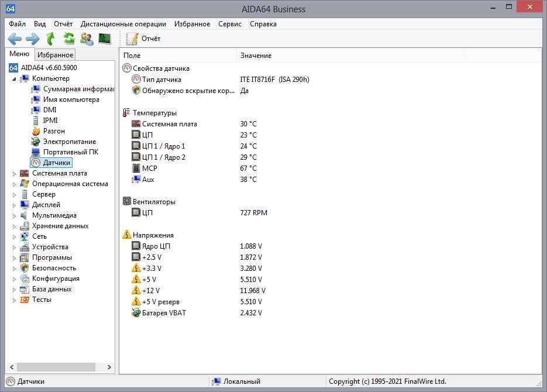Select the Свойства датчика group row

[x=156, y=68]
